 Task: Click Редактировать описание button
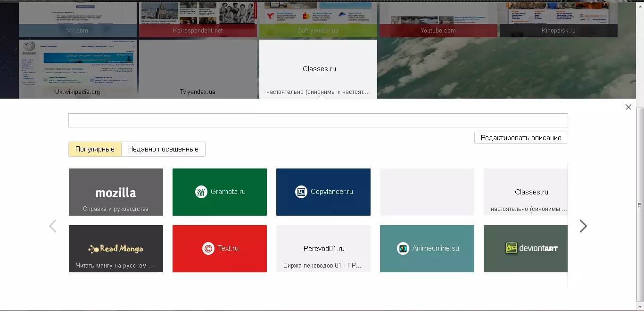(521, 138)
